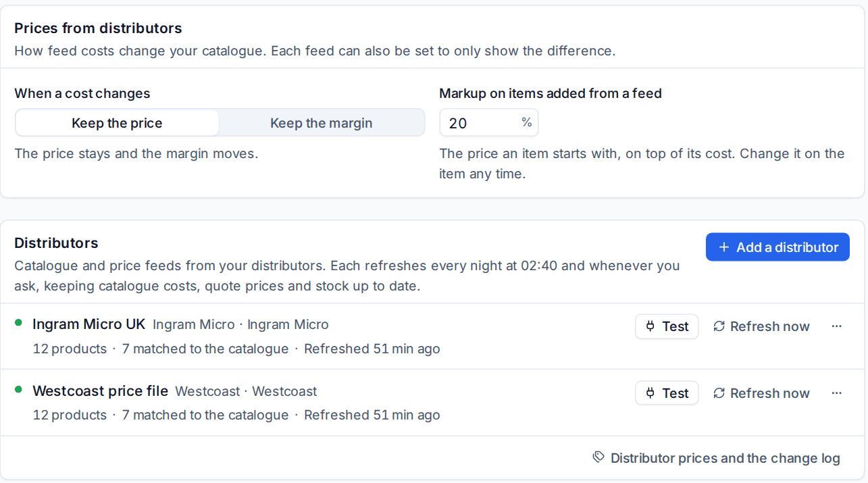Click plug icon in Westcoast price file Test button
The width and height of the screenshot is (868, 483).
tap(650, 393)
